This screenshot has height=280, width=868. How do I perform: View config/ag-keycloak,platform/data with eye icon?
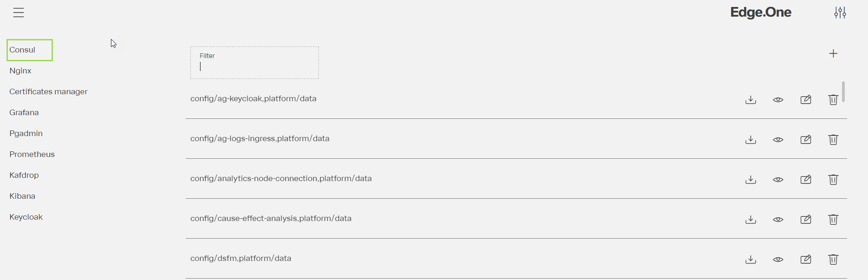778,100
